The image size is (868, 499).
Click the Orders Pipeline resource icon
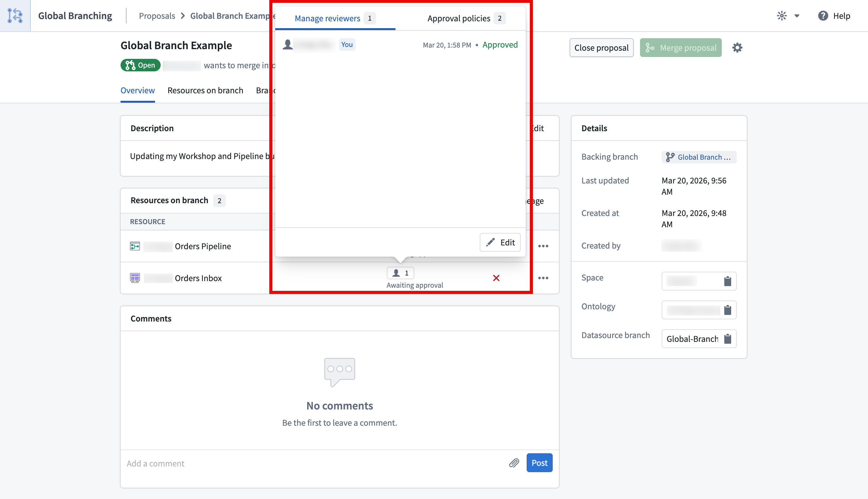[x=135, y=246]
